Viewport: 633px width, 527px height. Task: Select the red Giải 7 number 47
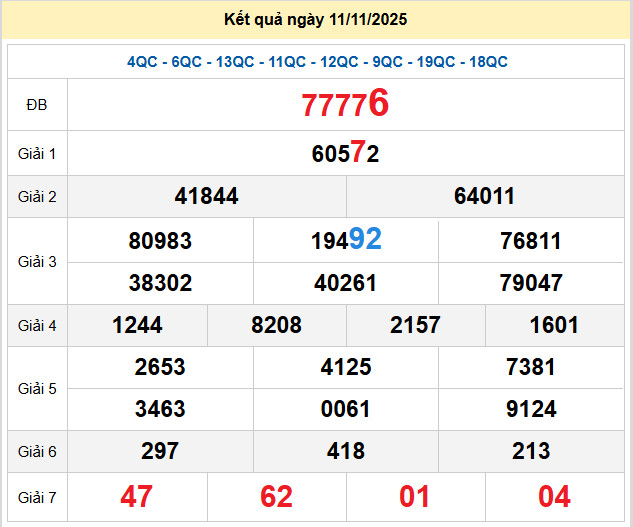click(x=136, y=496)
